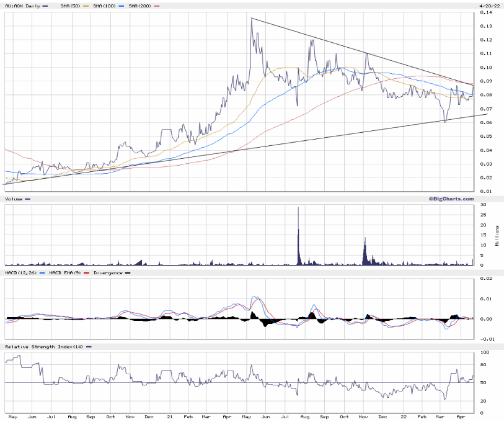Click the red SMA(200) legend swatch
Screen dimensions: 504x422
click(x=157, y=6)
